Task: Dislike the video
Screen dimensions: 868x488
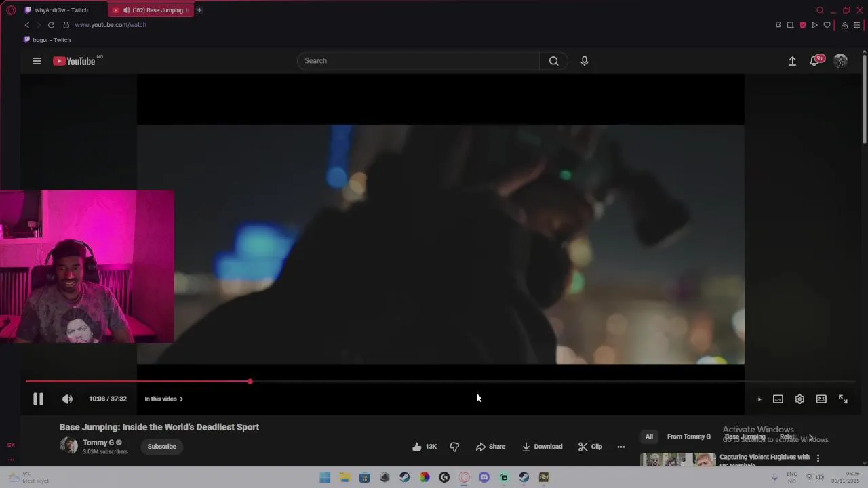Action: tap(454, 447)
